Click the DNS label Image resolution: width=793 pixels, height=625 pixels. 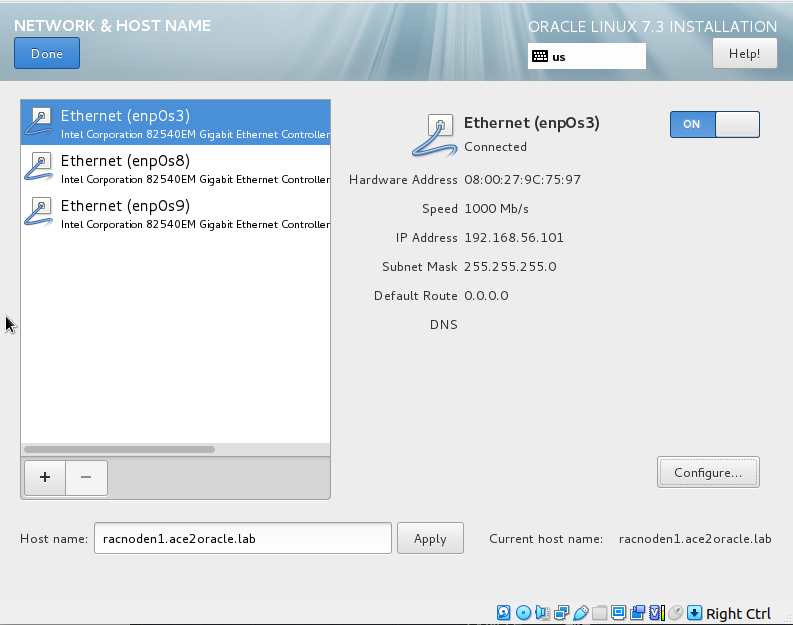pos(444,324)
